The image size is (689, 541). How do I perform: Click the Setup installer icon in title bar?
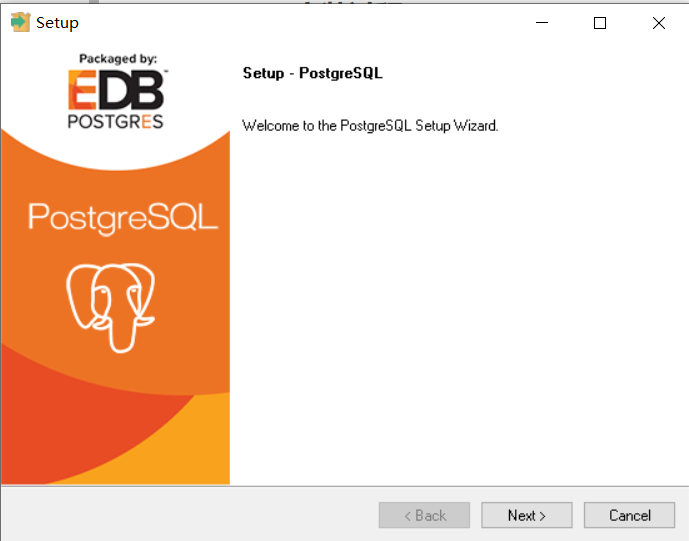point(20,22)
